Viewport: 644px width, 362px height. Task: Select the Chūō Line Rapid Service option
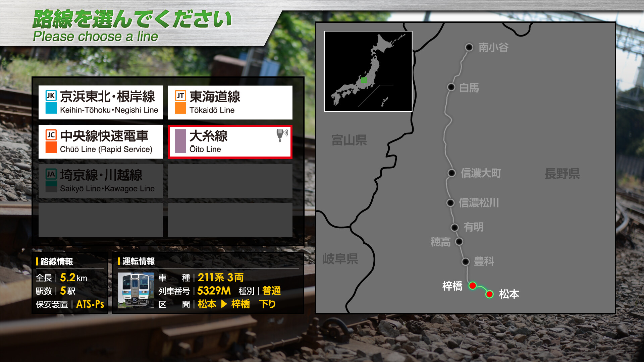click(x=101, y=141)
